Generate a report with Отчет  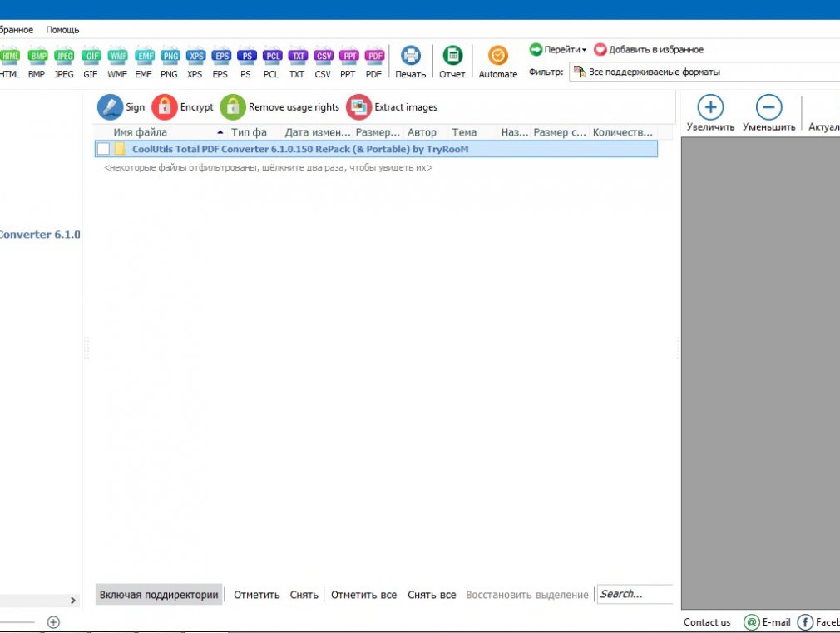(452, 62)
